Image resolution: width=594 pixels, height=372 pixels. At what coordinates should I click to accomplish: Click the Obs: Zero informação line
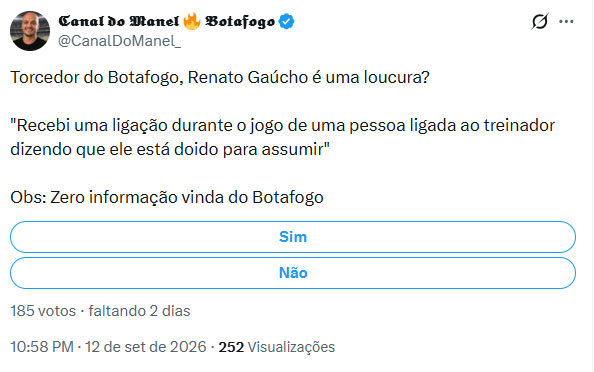click(x=167, y=197)
